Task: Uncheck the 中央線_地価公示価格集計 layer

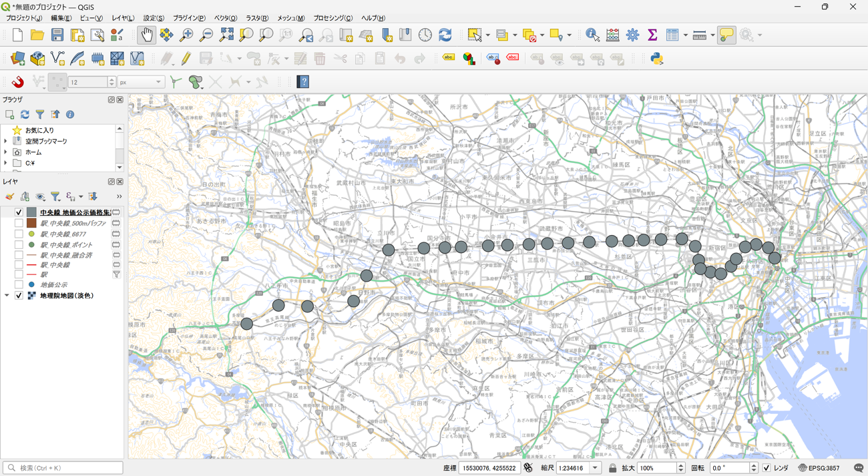Action: click(19, 212)
